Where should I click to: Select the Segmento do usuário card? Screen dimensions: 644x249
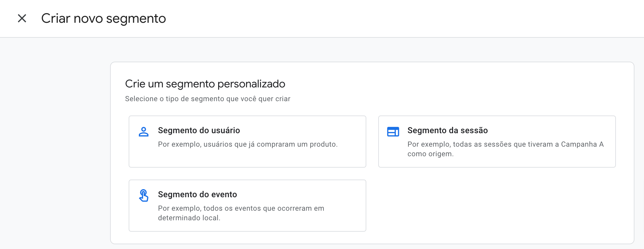(x=247, y=142)
